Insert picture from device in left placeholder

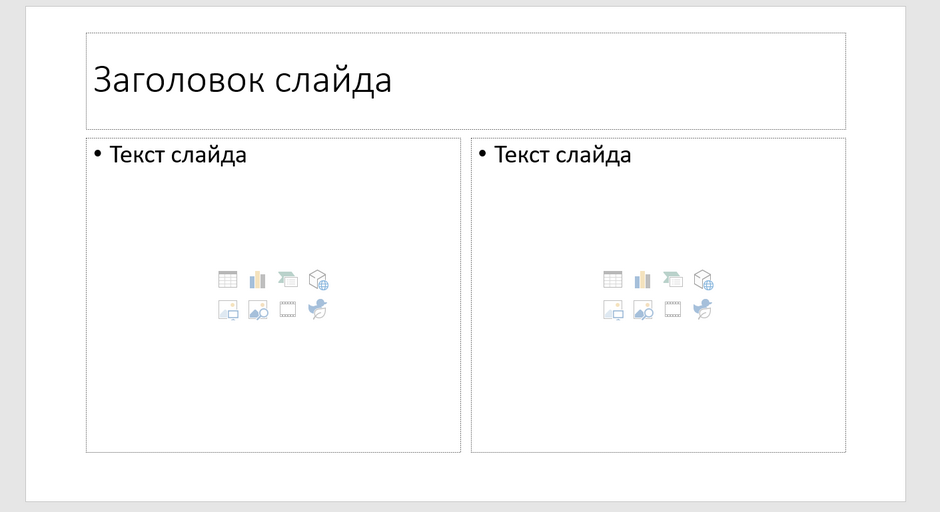(x=228, y=310)
